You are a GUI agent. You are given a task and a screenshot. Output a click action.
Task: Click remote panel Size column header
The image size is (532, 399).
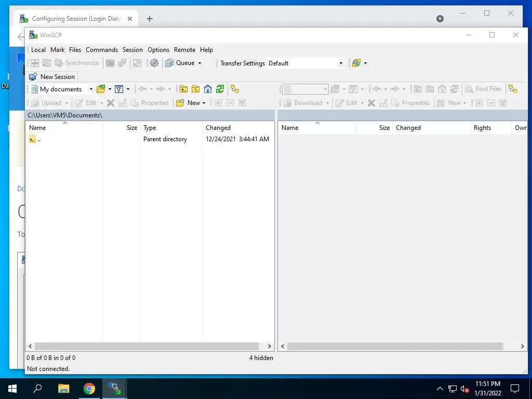[375, 128]
